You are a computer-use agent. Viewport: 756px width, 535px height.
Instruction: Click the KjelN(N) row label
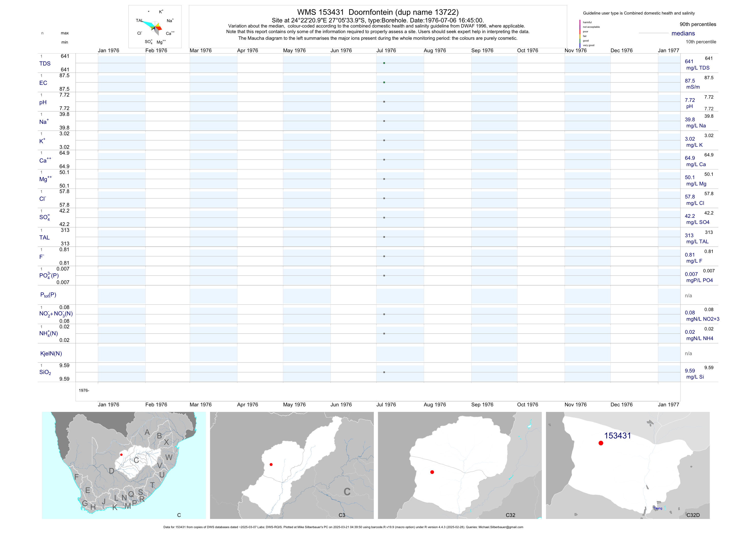51,354
